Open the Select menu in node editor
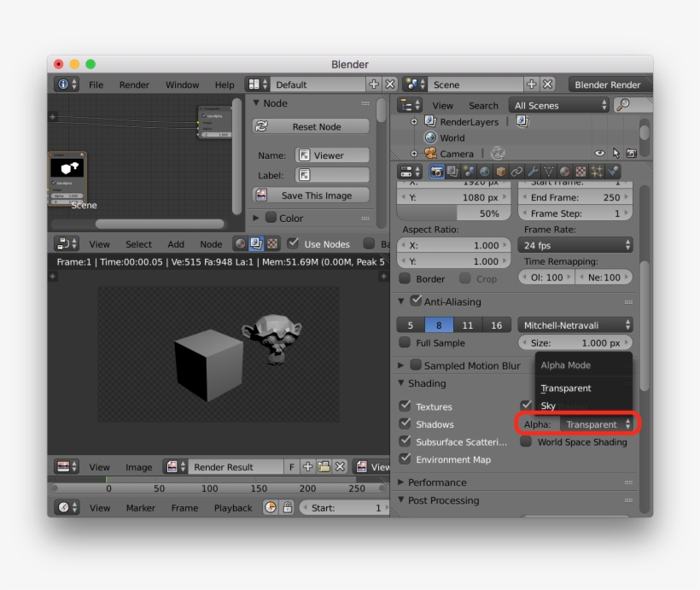 coord(138,243)
